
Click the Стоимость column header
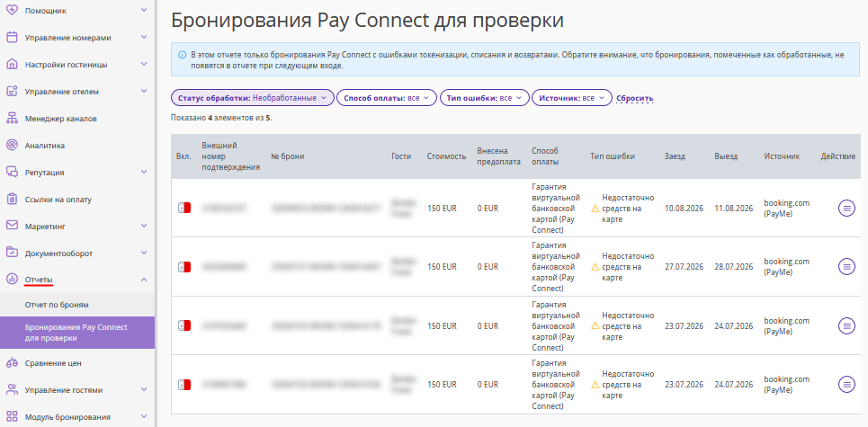446,156
